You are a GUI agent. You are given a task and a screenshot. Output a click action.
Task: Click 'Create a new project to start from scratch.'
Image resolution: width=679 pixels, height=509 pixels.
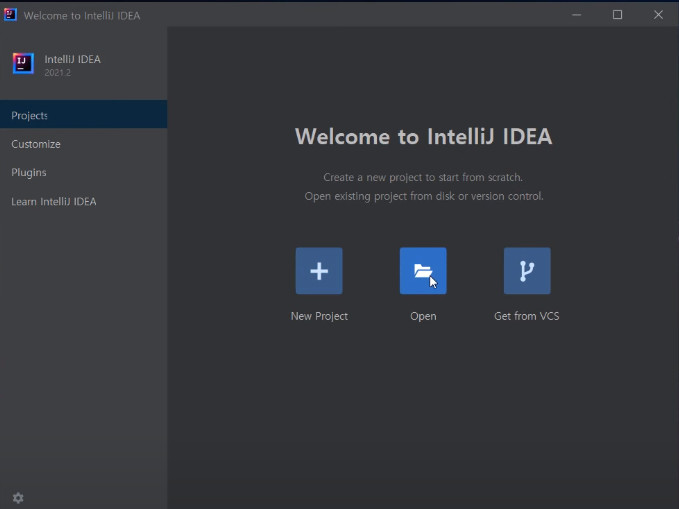[x=423, y=177]
